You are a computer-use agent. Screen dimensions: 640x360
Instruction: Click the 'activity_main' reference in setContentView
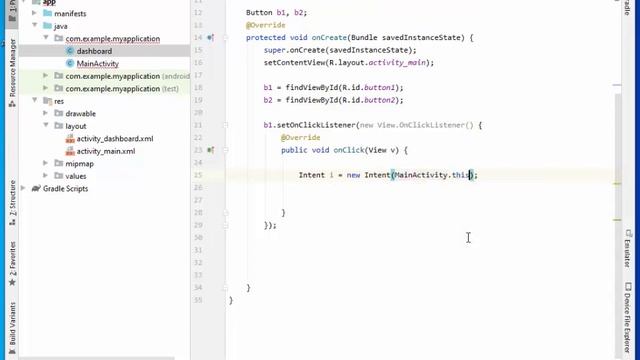click(397, 62)
